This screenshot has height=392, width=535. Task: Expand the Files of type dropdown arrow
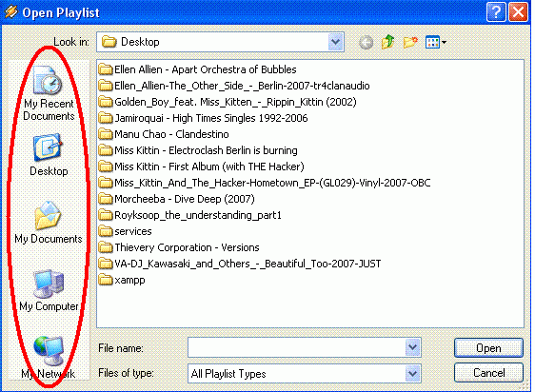[x=413, y=373]
